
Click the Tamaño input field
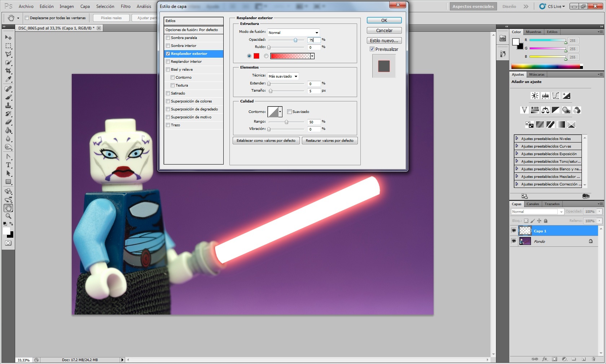coord(314,91)
